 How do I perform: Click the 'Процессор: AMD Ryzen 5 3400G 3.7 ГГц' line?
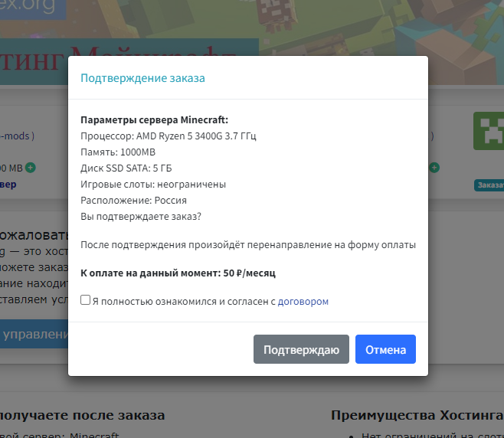168,136
